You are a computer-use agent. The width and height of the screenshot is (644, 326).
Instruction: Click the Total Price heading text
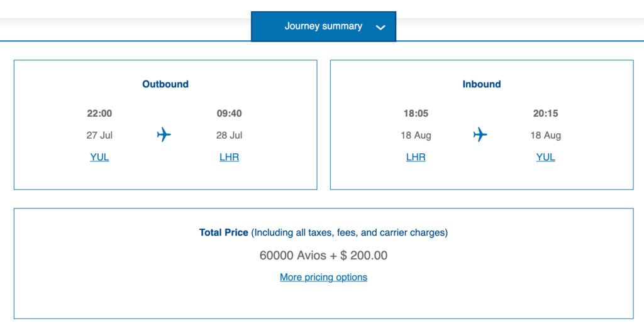[x=224, y=232]
